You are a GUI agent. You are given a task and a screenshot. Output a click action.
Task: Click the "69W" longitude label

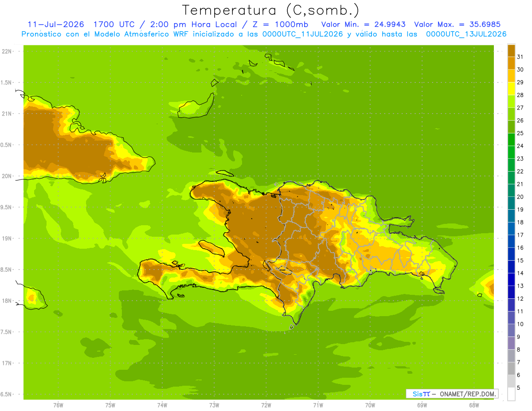click(x=422, y=405)
